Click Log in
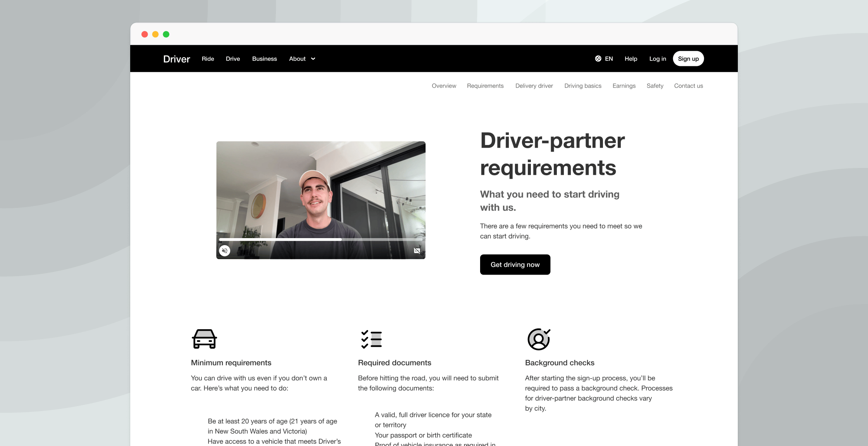 658,59
